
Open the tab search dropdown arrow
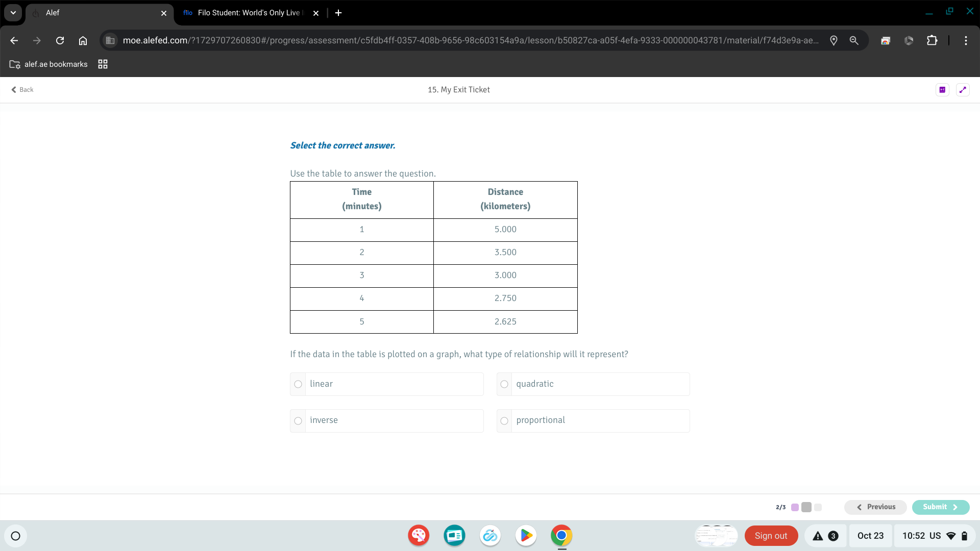[13, 13]
